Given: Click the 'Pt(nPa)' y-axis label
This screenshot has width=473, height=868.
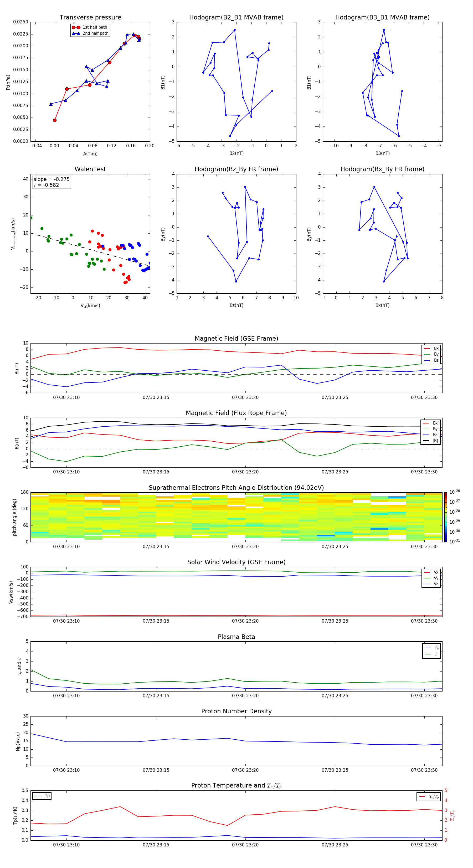Looking at the screenshot, I should (x=8, y=82).
